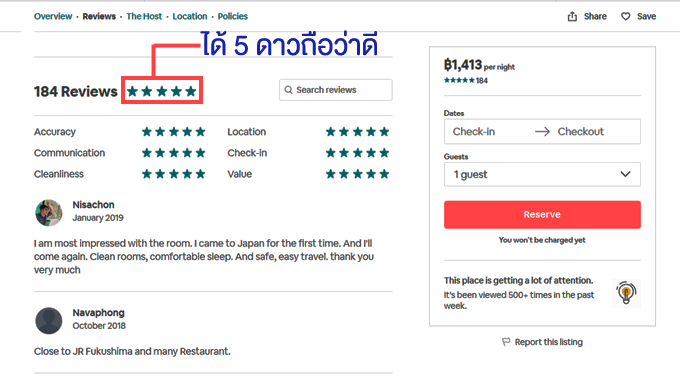Open the 1 guest selector

[x=542, y=174]
